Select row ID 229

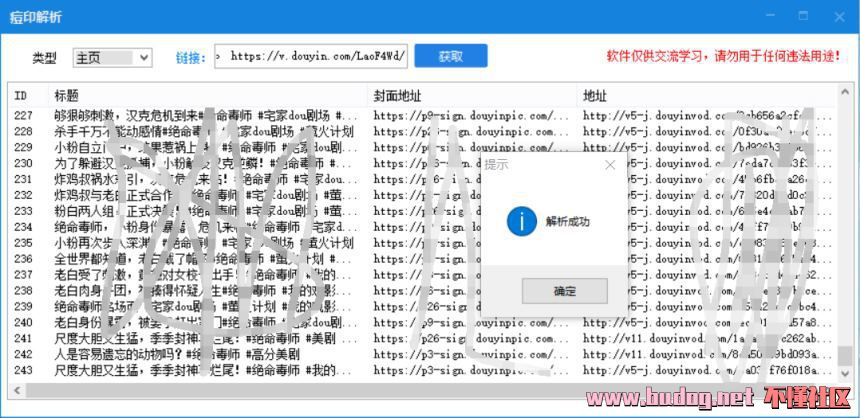(422, 148)
